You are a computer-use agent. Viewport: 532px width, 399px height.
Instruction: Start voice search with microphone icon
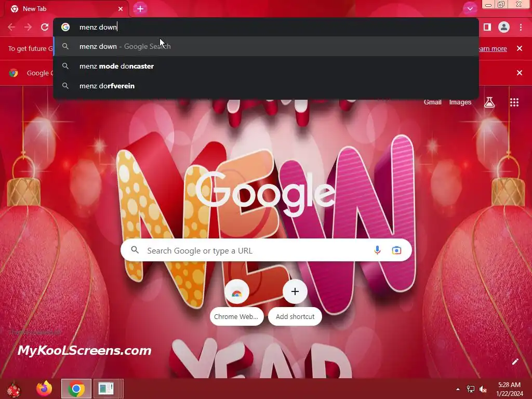(x=377, y=250)
